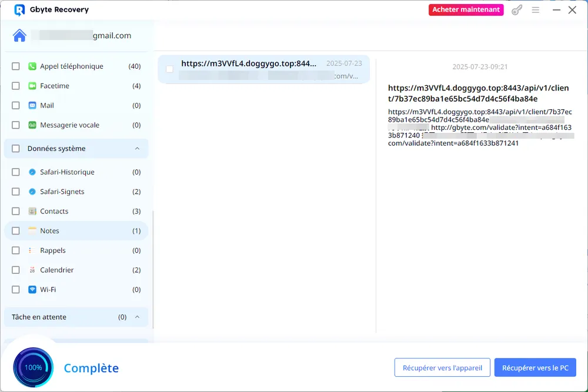
Task: Enable the Calendrier checkbox
Action: [x=16, y=270]
